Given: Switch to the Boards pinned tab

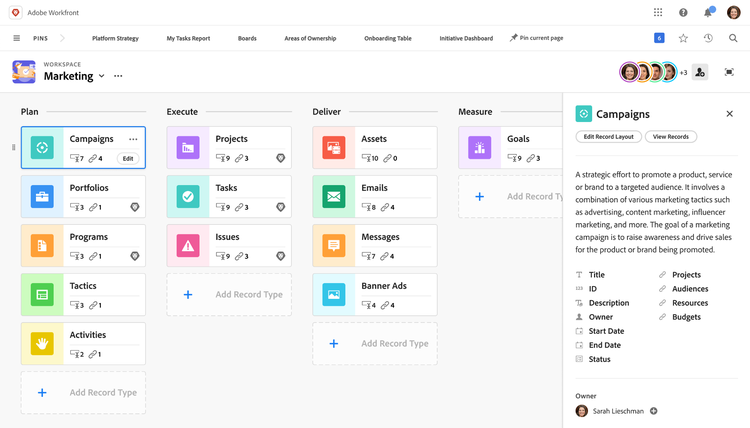Looking at the screenshot, I should point(247,38).
